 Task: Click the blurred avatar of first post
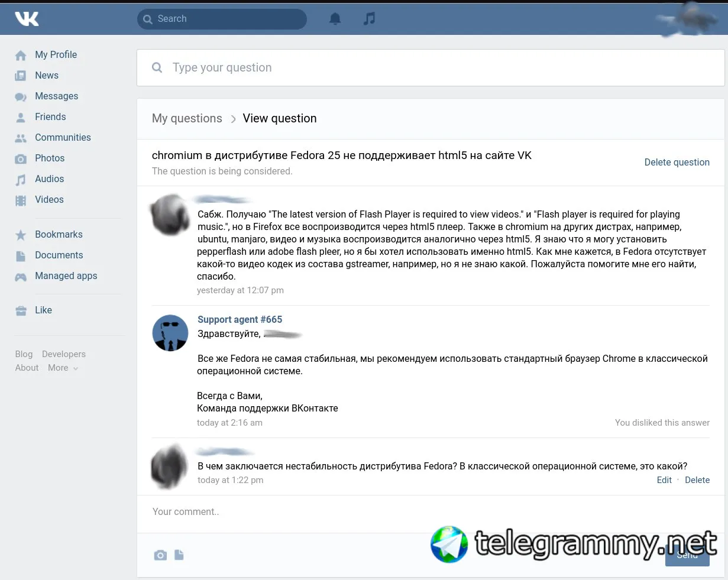(x=170, y=214)
